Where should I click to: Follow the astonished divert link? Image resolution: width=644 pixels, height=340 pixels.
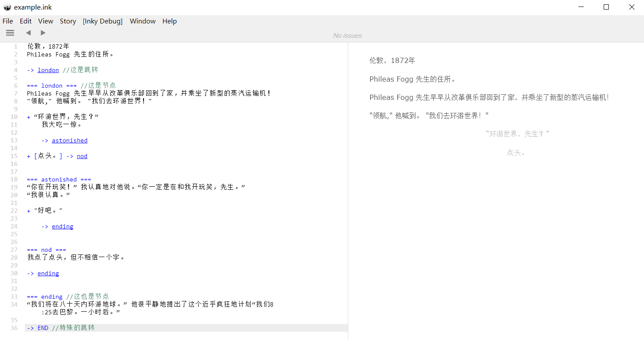tap(69, 140)
